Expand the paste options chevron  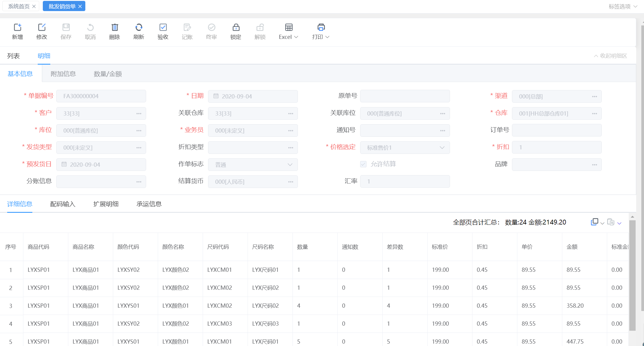pyautogui.click(x=619, y=223)
